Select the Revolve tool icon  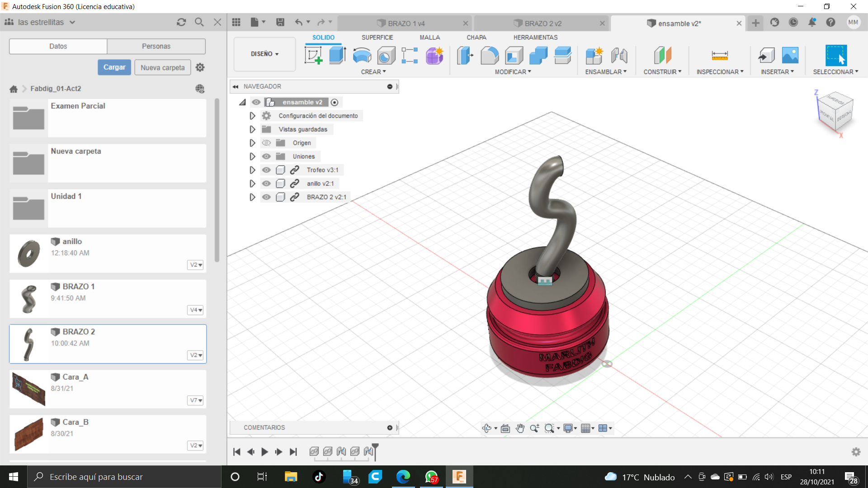pyautogui.click(x=362, y=56)
